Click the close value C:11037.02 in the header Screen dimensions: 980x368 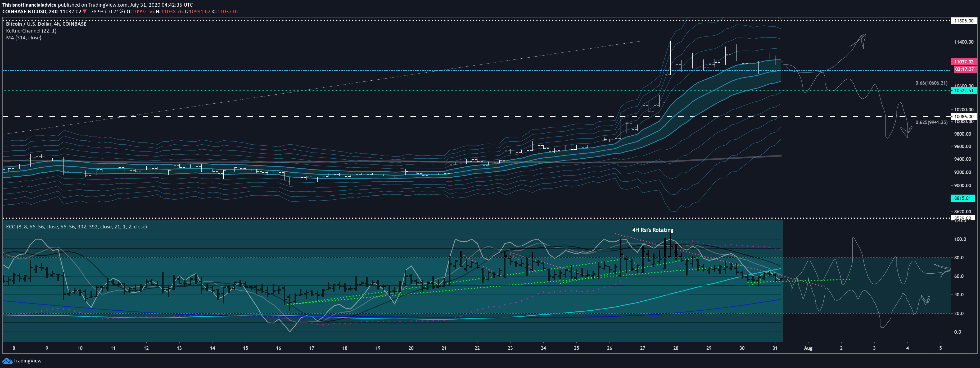pos(225,11)
